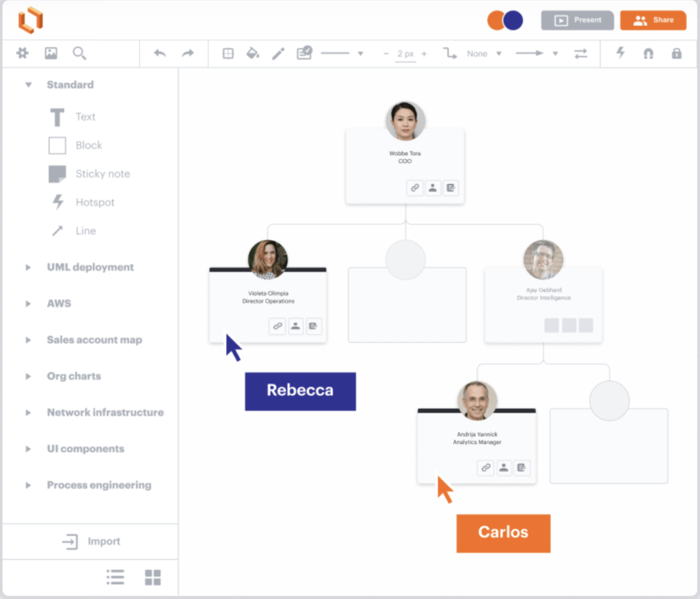The height and width of the screenshot is (599, 700).
Task: Click the lightning bolt actions icon
Action: click(621, 53)
